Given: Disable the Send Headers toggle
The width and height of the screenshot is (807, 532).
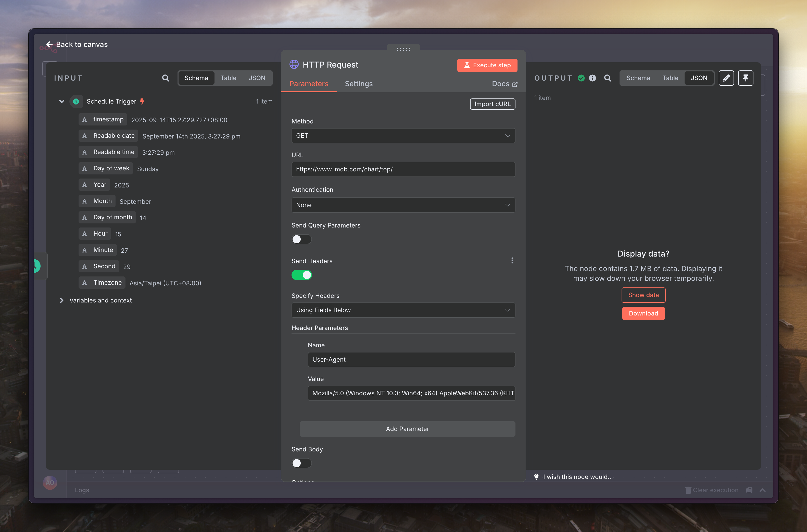Looking at the screenshot, I should click(x=301, y=275).
